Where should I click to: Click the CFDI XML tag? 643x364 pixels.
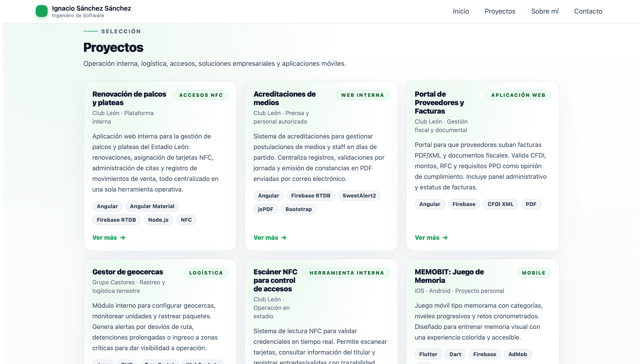[x=500, y=204]
